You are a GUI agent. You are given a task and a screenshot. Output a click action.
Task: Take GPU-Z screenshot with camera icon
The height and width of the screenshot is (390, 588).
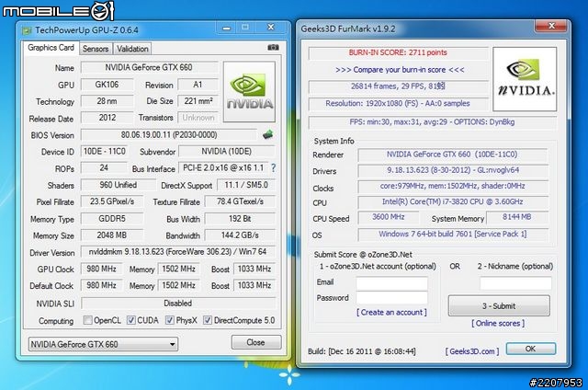pyautogui.click(x=273, y=47)
